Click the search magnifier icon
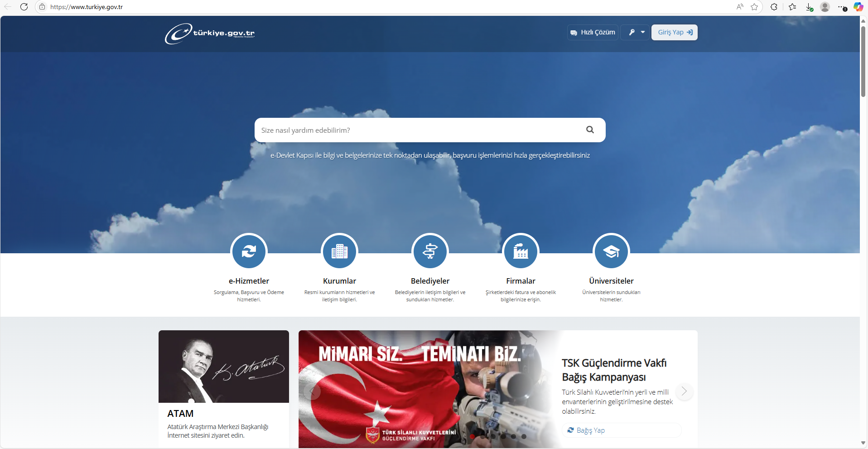 pos(590,130)
